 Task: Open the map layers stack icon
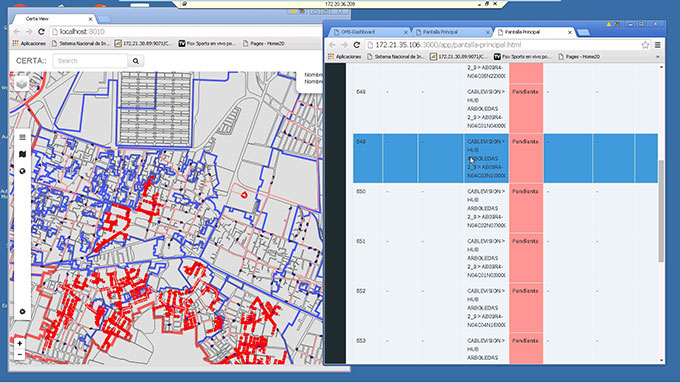click(x=22, y=84)
